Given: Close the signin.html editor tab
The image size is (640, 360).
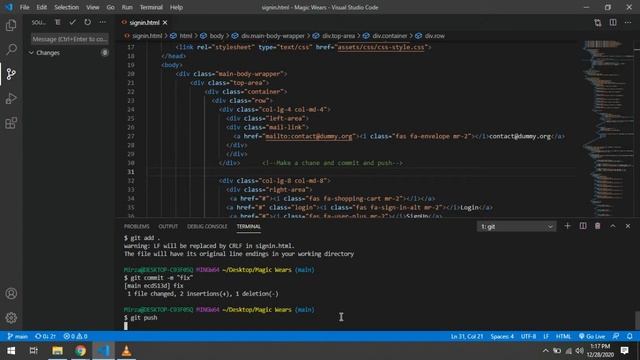Looking at the screenshot, I should [x=165, y=23].
